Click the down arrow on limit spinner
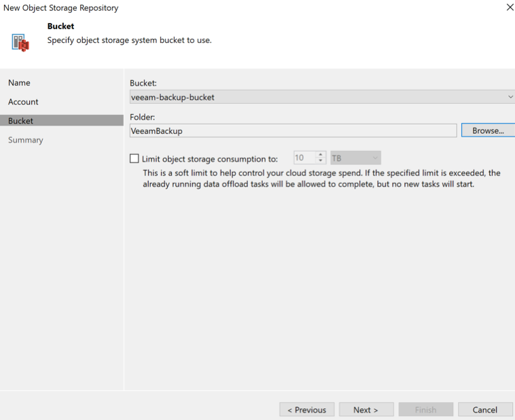 coord(321,162)
